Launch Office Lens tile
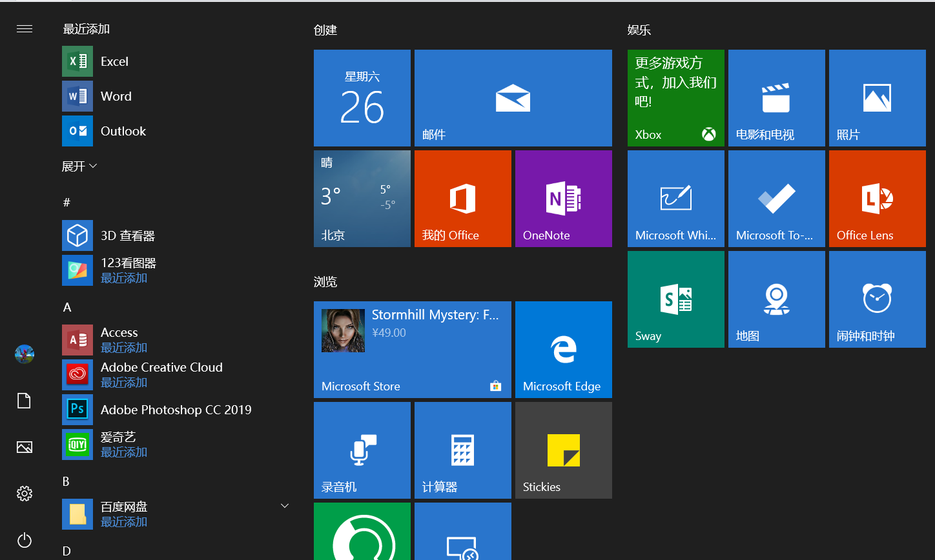Image resolution: width=935 pixels, height=560 pixels. tap(878, 199)
